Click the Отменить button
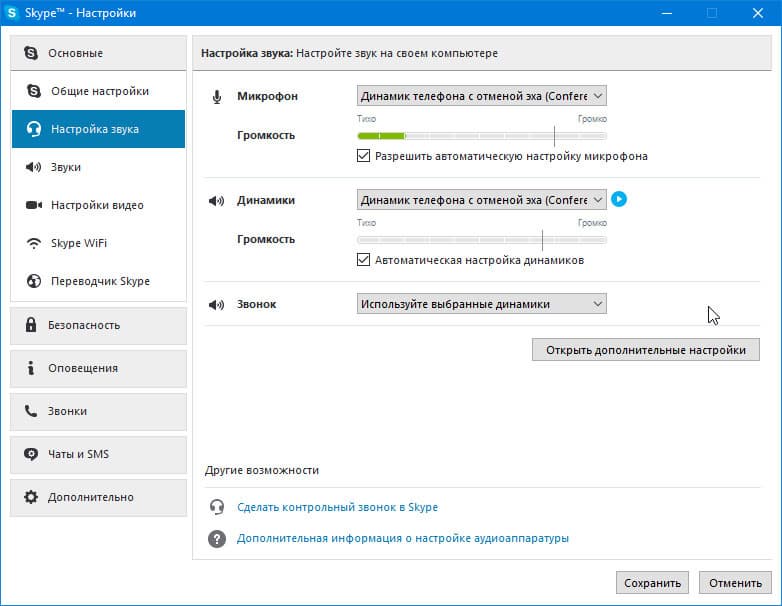The image size is (782, 606). [x=735, y=583]
